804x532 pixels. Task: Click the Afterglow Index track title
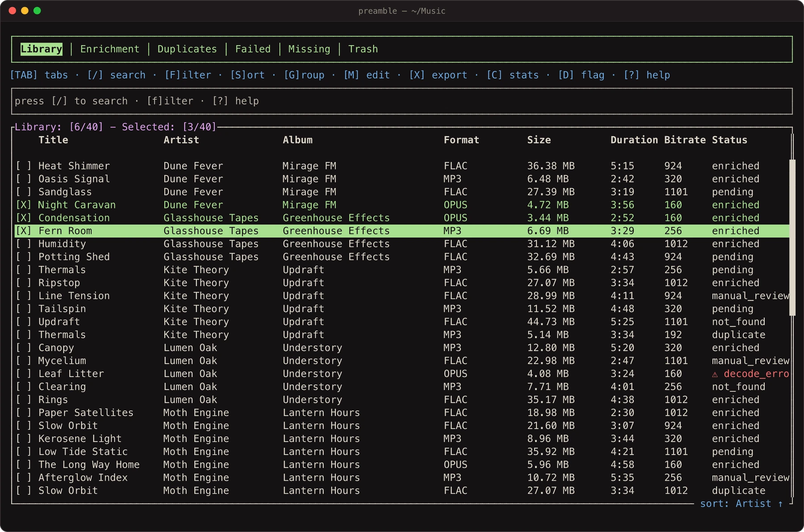click(x=83, y=478)
